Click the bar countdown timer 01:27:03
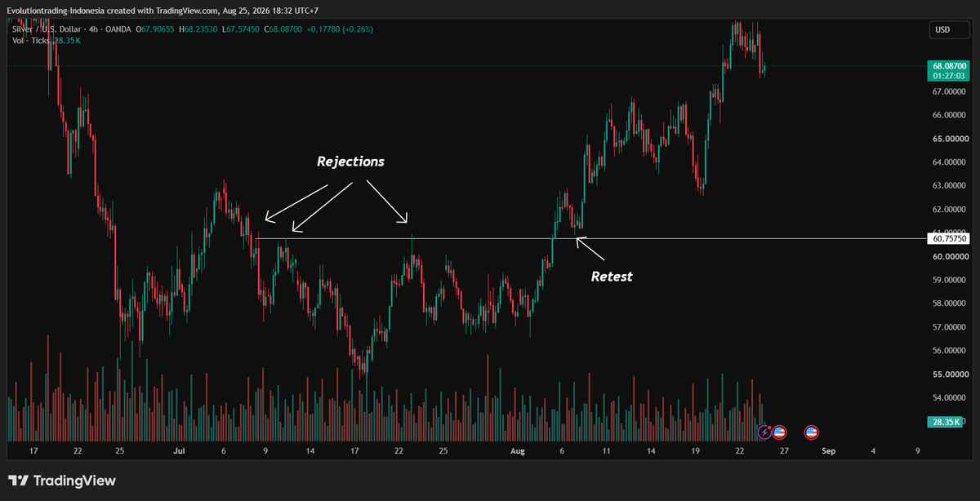 pyautogui.click(x=948, y=76)
